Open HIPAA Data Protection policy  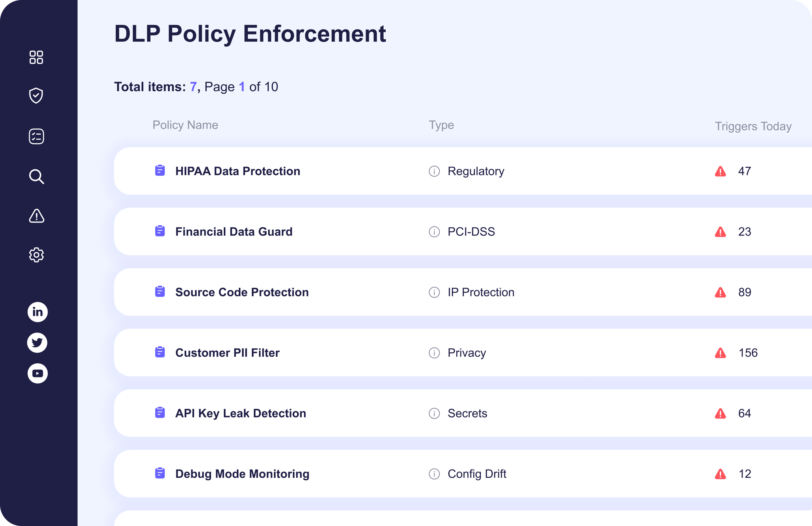(238, 171)
